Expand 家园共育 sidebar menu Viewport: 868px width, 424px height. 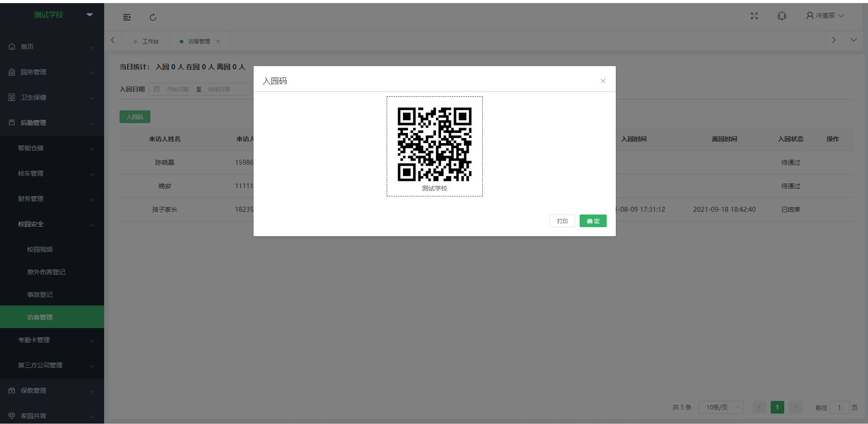52,416
